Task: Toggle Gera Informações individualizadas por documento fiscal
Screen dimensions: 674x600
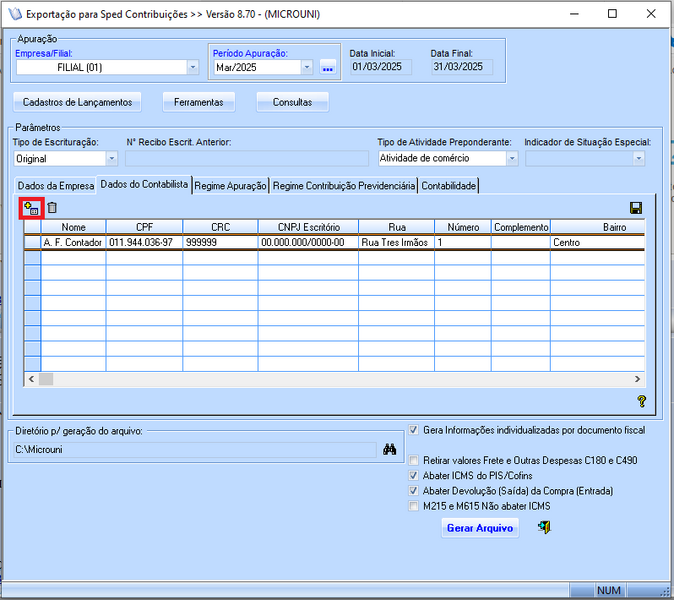Action: (414, 430)
